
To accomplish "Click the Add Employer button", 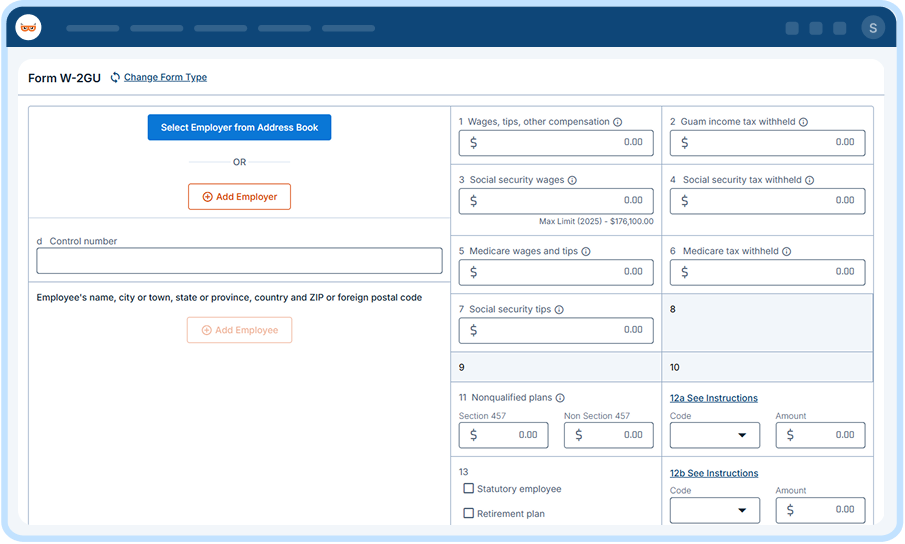I will coord(240,197).
